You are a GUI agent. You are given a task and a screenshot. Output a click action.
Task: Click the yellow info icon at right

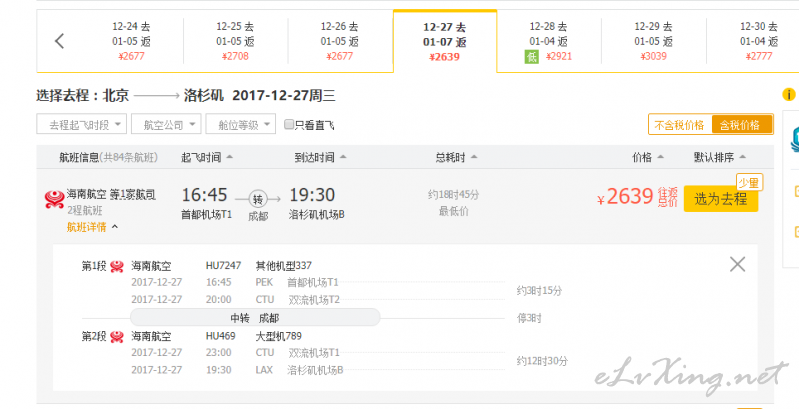pyautogui.click(x=788, y=95)
